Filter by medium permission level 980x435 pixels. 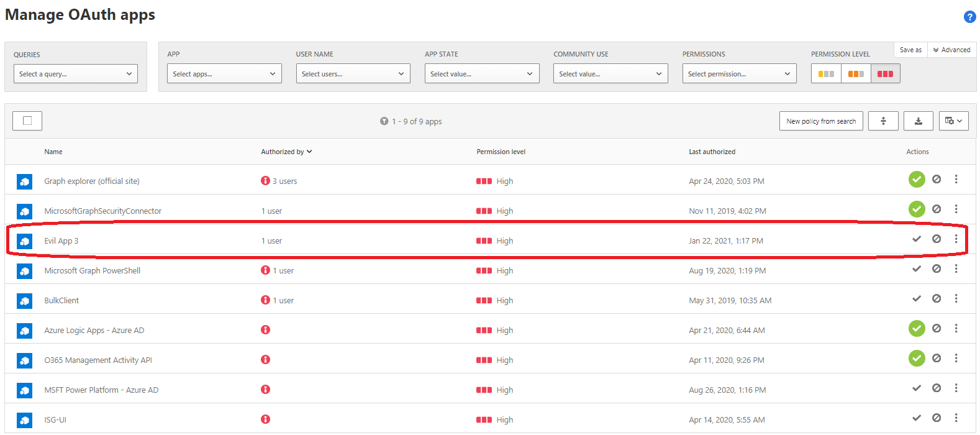(x=856, y=74)
